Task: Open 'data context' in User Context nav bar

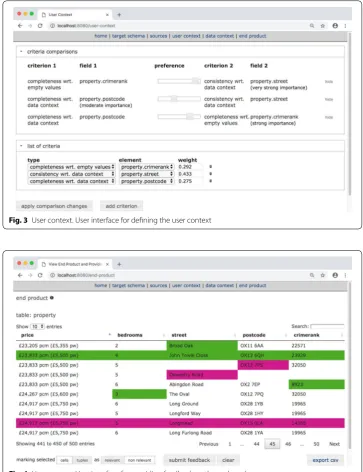Action: click(x=220, y=36)
